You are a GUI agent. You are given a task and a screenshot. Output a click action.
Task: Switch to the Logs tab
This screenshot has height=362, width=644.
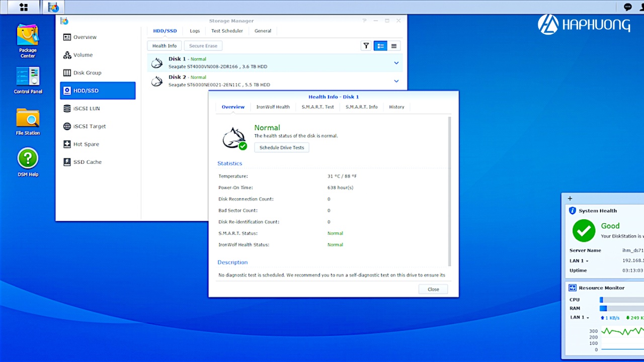coord(195,31)
